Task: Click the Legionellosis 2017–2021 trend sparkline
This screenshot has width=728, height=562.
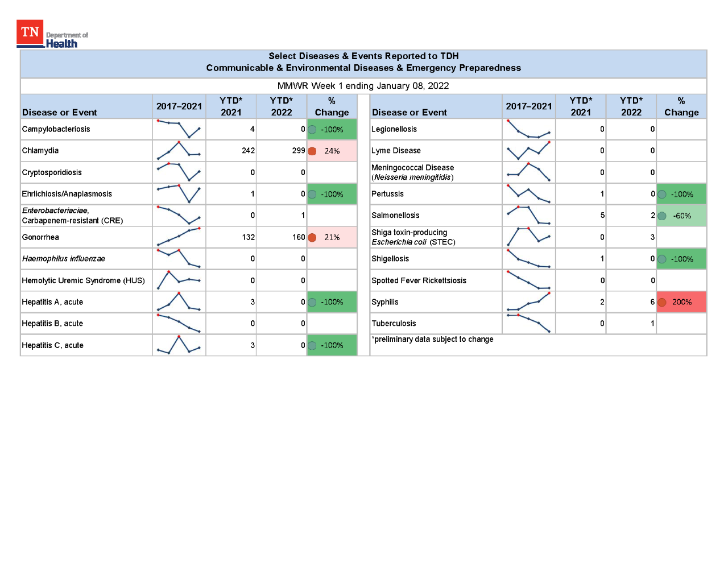Action: (x=528, y=129)
